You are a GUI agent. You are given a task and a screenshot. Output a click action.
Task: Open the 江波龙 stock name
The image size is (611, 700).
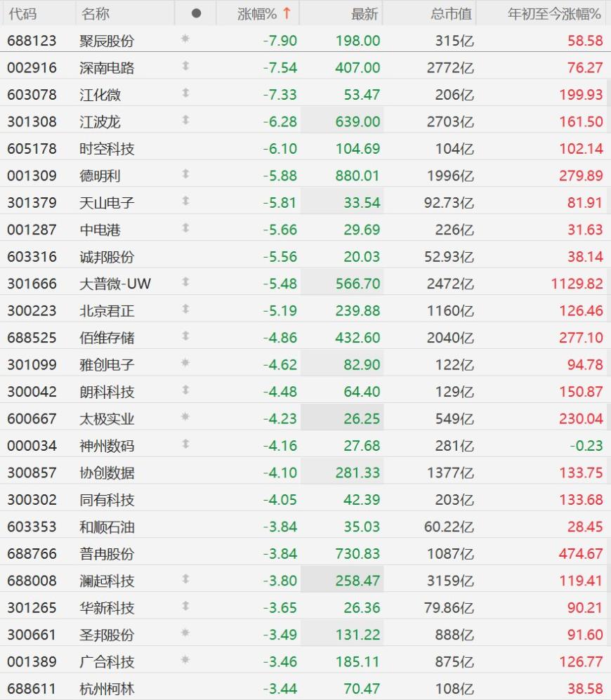[100, 122]
